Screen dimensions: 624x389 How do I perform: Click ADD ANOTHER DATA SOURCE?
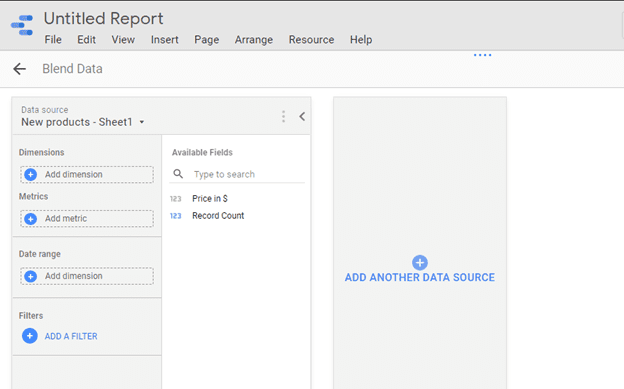coord(419,278)
